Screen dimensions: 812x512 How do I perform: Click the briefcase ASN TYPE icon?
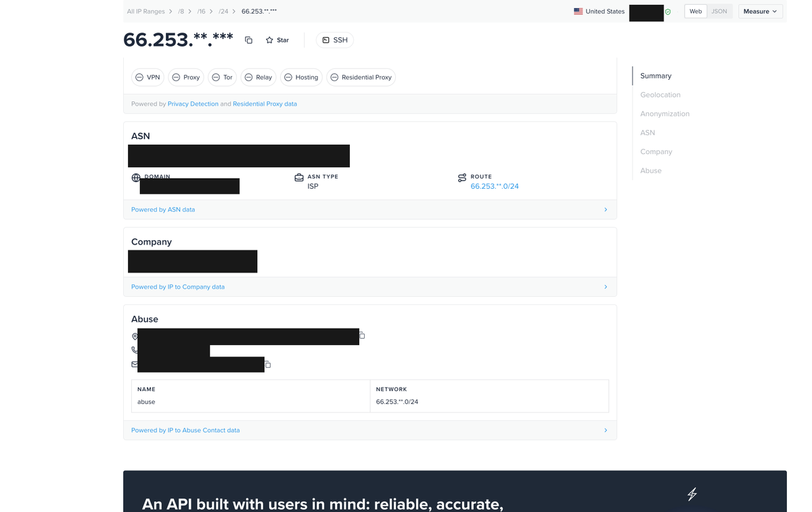[x=299, y=178]
